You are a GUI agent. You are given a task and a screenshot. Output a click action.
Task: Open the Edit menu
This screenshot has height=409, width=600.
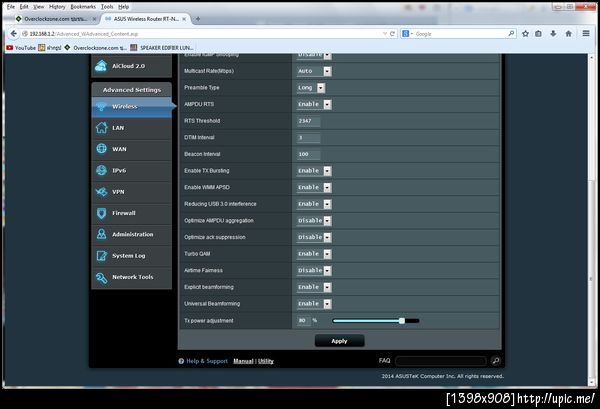24,7
